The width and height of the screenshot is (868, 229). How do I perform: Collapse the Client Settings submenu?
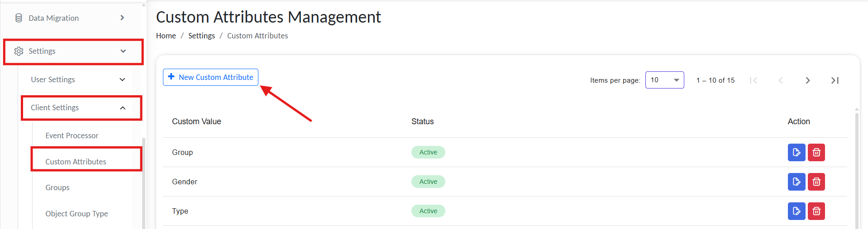point(123,108)
